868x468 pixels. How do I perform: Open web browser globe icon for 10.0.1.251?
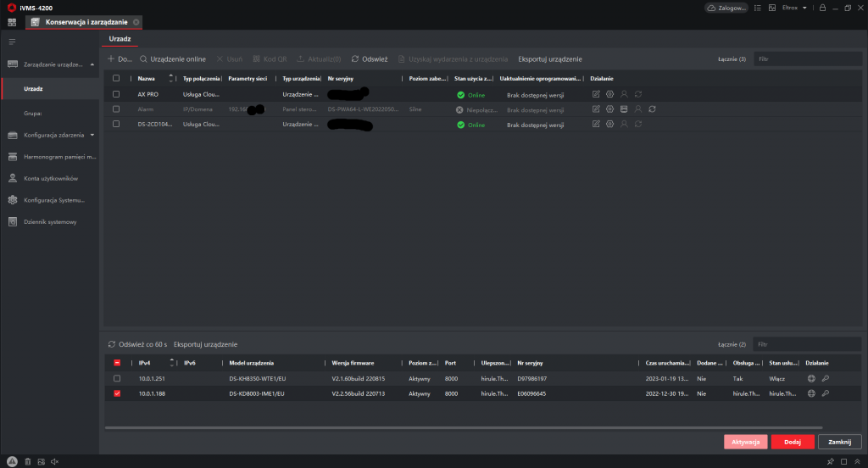click(811, 378)
